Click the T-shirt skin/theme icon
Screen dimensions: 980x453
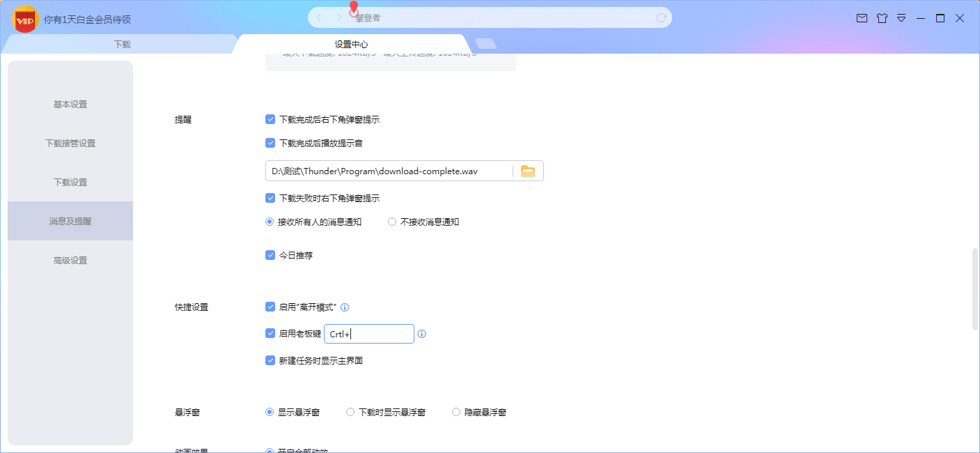pos(882,18)
